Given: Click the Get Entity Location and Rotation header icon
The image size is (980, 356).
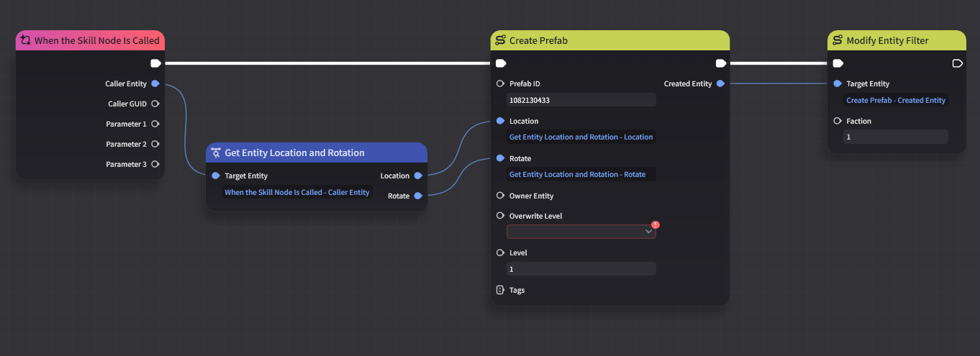Looking at the screenshot, I should click(216, 152).
